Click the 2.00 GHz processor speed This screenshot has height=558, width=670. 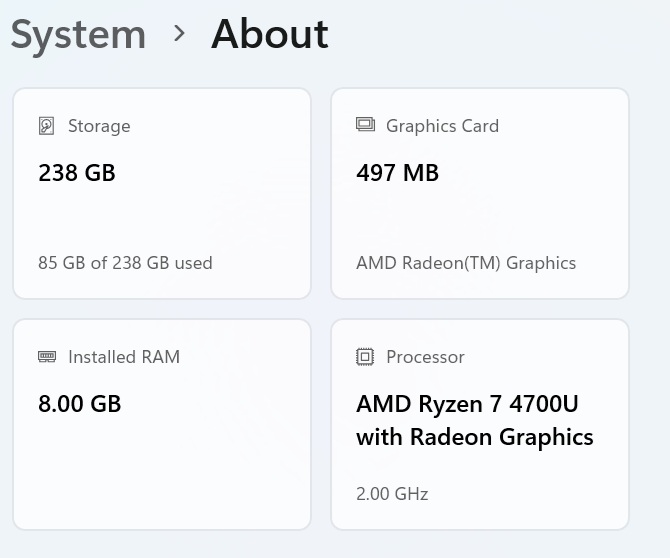tap(392, 494)
